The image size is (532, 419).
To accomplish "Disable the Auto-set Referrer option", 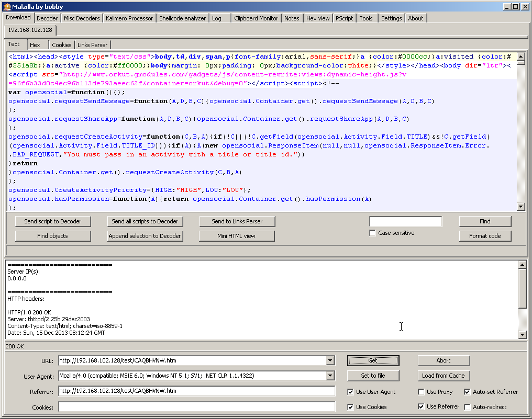I will click(468, 392).
